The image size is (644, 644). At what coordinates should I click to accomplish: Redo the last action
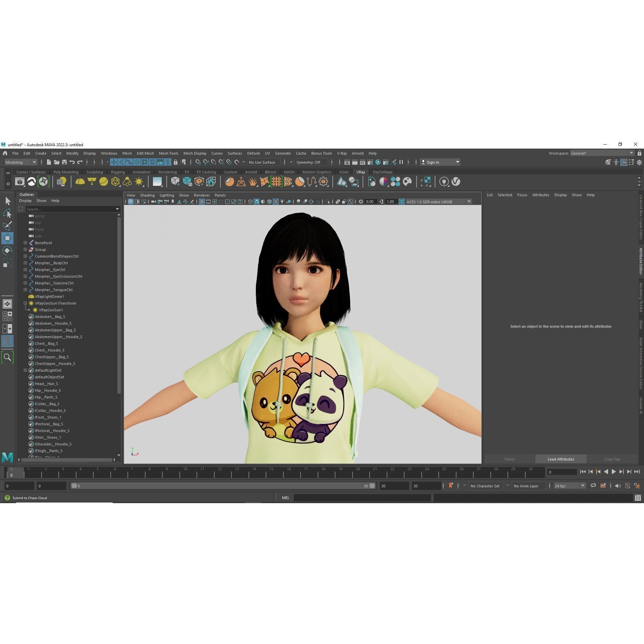pos(80,162)
